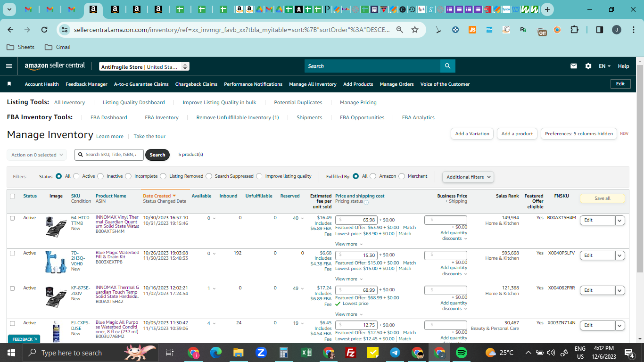View site information icon in address bar
This screenshot has width=644, height=362.
click(65, 30)
